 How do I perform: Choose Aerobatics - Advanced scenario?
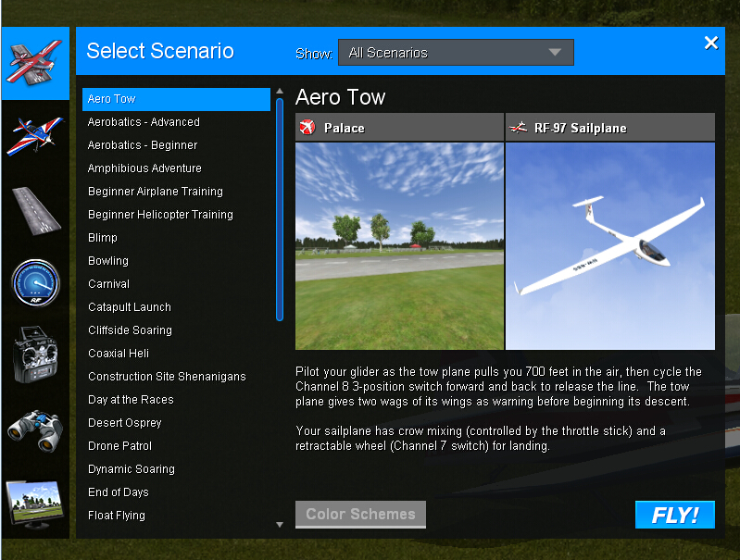144,122
